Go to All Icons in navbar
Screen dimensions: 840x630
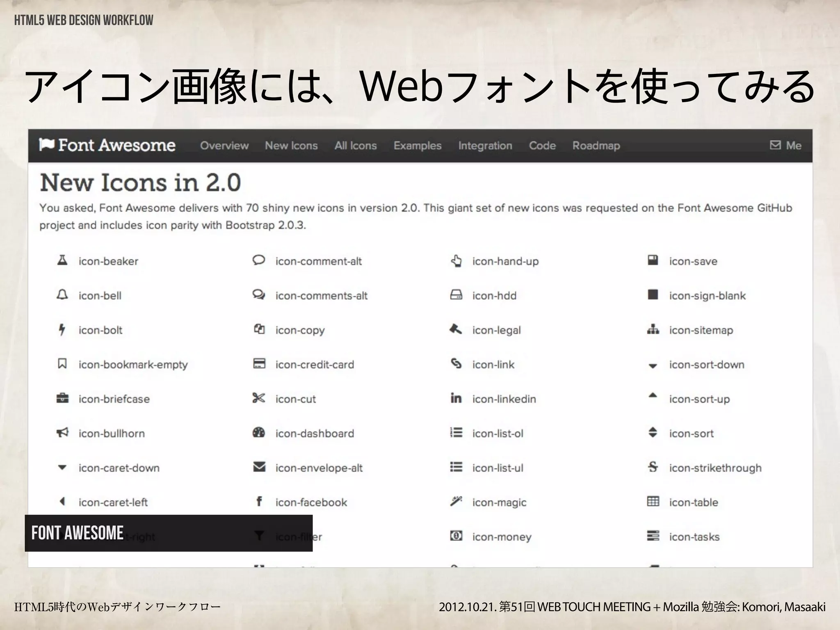(356, 146)
